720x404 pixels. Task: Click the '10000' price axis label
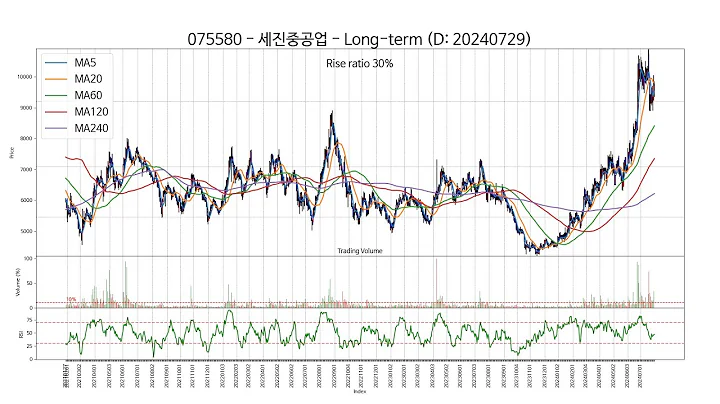(25, 77)
